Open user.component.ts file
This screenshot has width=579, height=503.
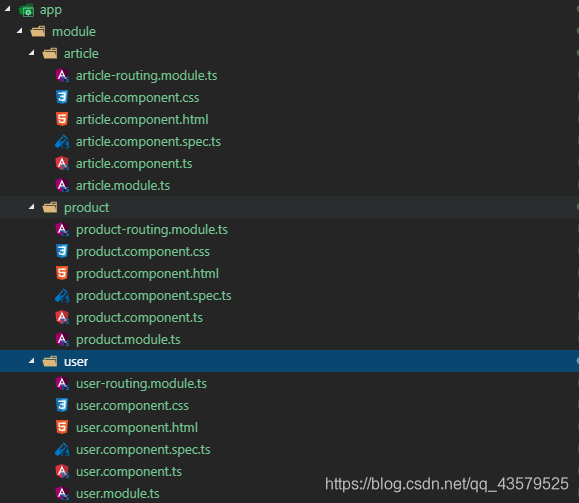click(x=129, y=472)
